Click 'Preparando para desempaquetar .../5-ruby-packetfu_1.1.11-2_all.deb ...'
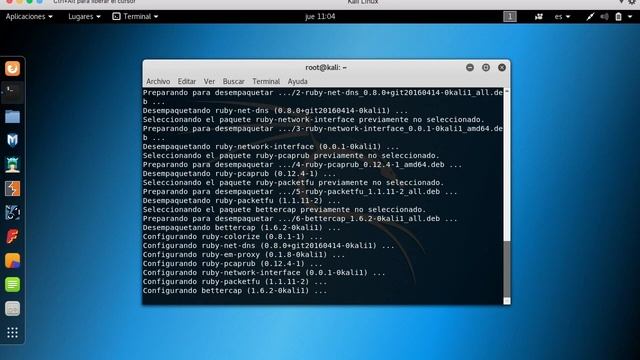Viewport: 640px width, 360px height. pos(300,192)
